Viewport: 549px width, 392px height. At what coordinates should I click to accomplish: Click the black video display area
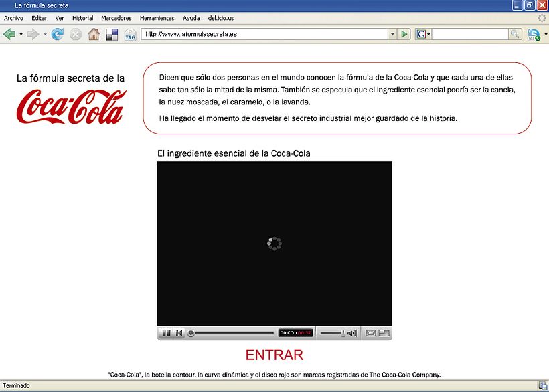coord(274,243)
